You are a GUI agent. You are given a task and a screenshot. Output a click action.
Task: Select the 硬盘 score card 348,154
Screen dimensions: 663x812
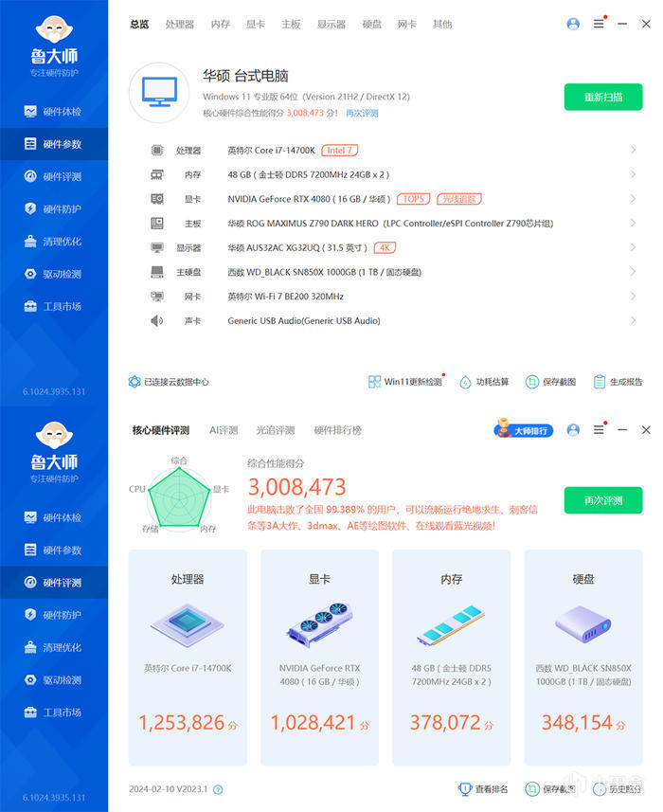click(x=583, y=658)
